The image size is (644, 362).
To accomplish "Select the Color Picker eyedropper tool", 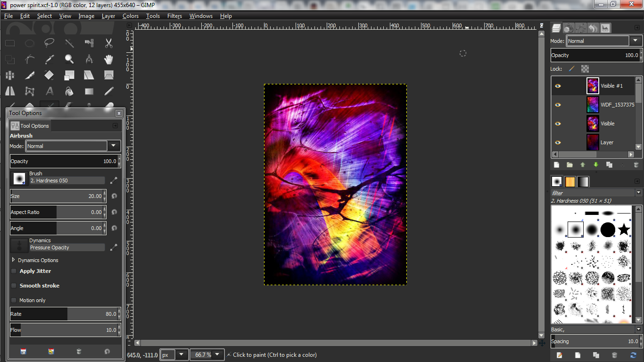I will click(49, 59).
